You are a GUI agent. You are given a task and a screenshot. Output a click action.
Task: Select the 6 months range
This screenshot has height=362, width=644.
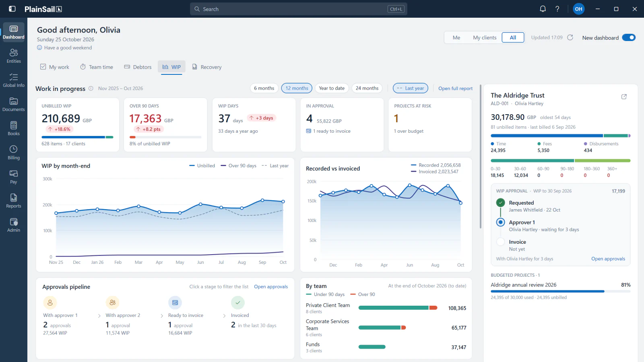[x=264, y=88]
